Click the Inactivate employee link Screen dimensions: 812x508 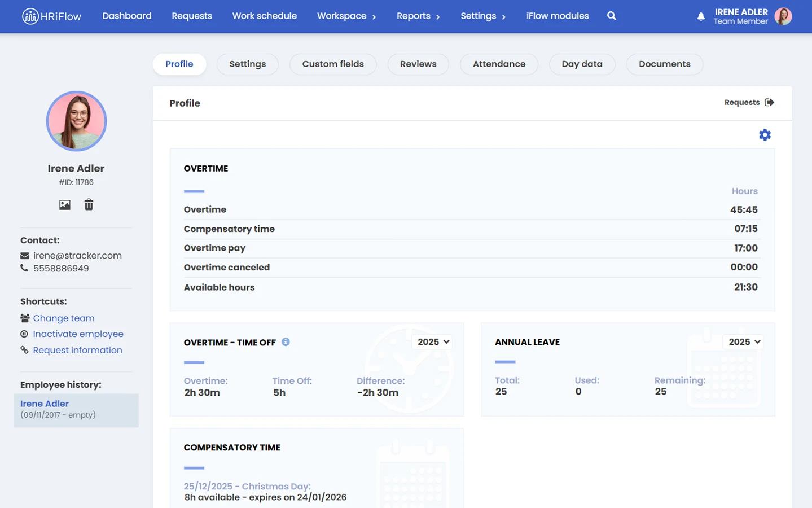point(78,334)
